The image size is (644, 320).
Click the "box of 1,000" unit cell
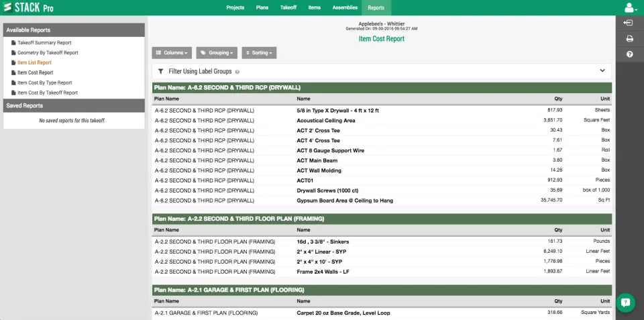click(596, 191)
